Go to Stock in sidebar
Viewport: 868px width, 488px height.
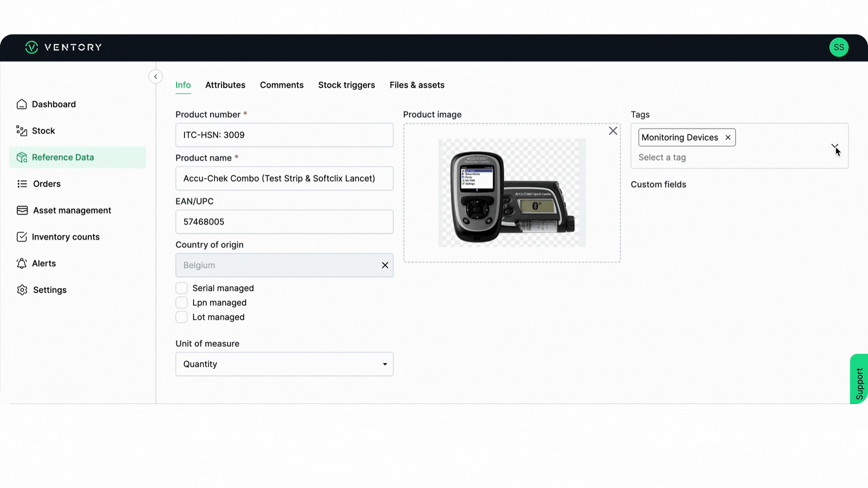tap(77, 131)
